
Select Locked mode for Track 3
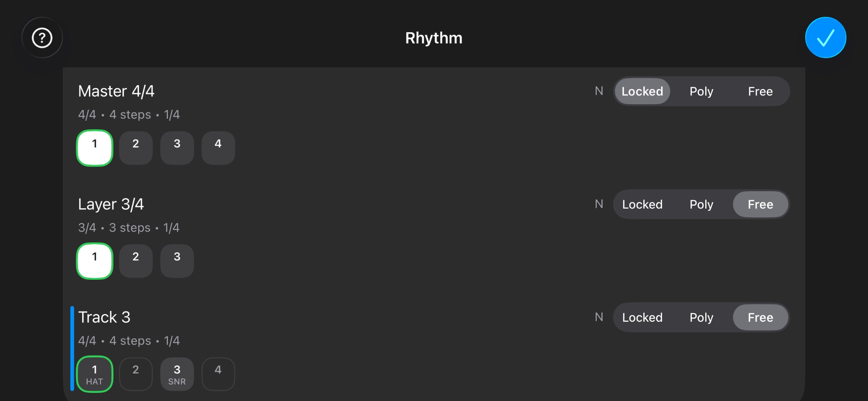pyautogui.click(x=643, y=317)
